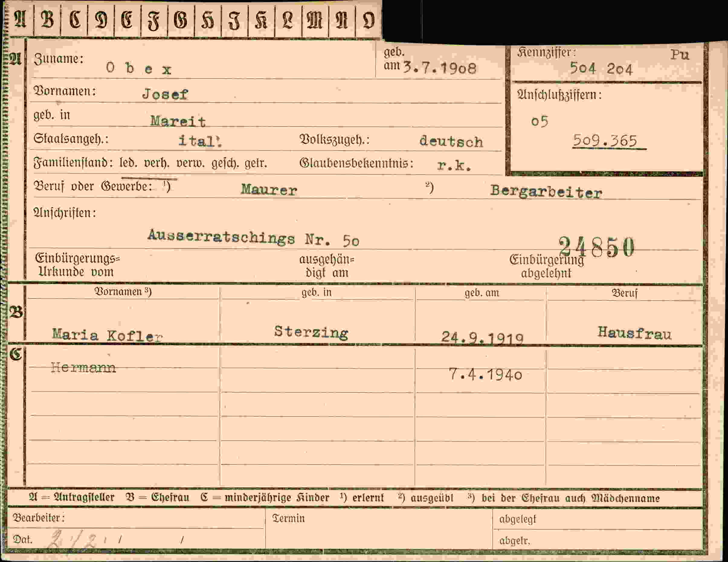Click the wife's occupation "Hausfrau"
This screenshot has width=728, height=562.
click(x=634, y=333)
